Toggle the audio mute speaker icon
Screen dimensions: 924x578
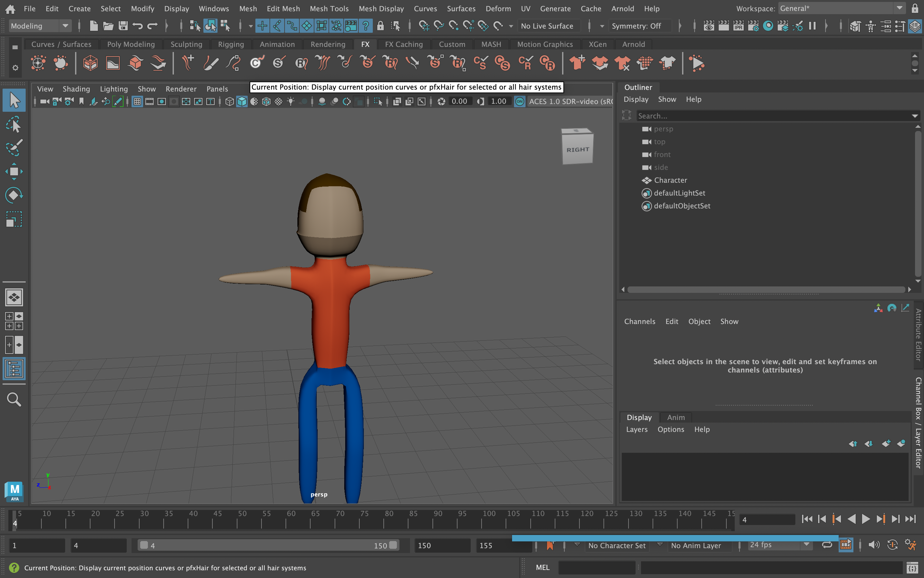point(874,545)
